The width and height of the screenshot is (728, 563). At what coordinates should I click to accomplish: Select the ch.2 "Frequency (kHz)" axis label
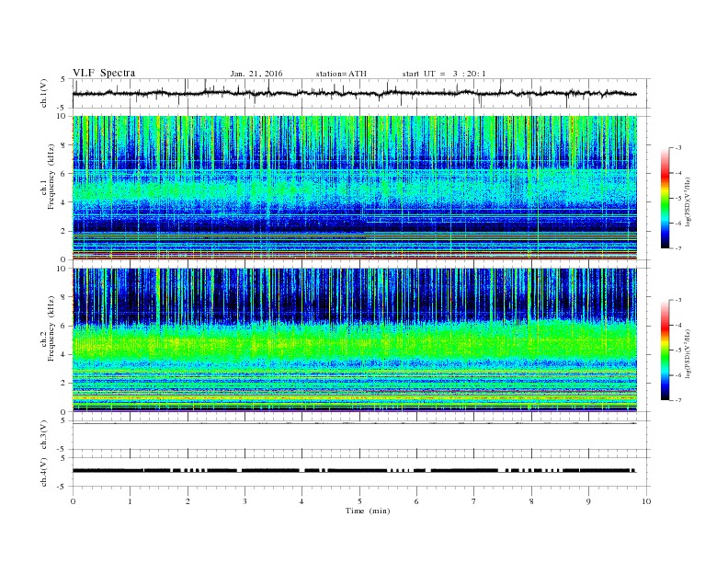coord(51,327)
